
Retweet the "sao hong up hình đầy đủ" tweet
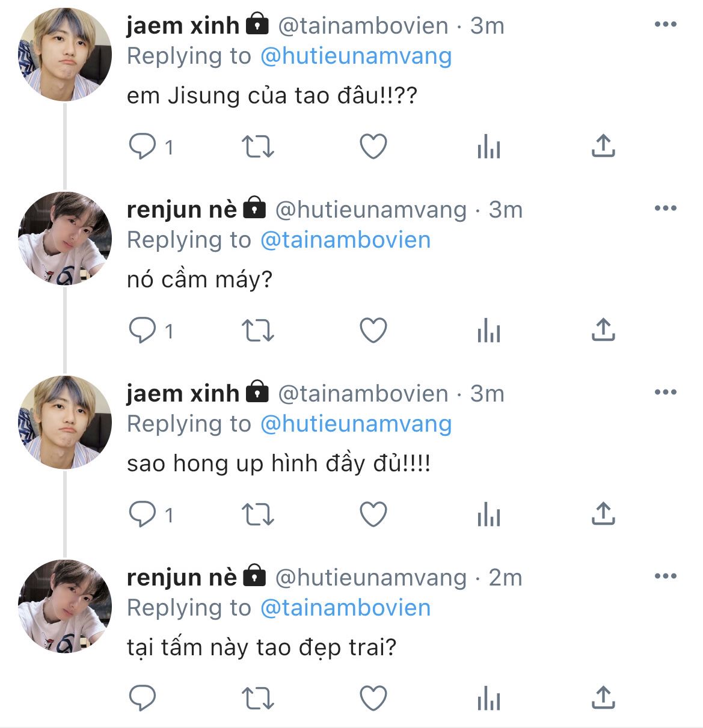coord(257,515)
